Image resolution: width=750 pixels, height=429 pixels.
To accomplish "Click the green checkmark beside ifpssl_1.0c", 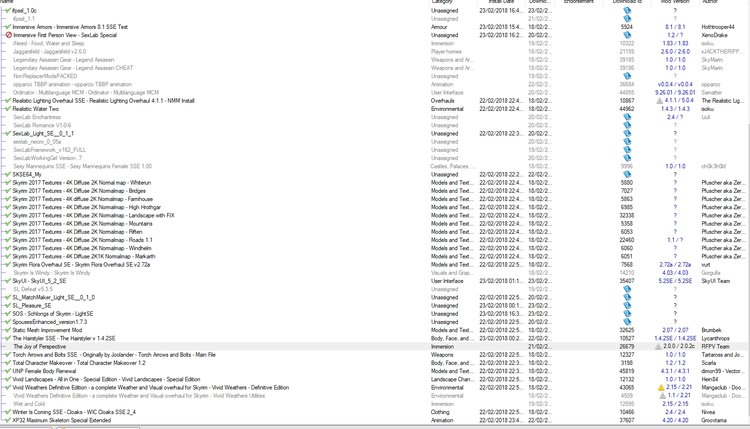I will point(8,10).
